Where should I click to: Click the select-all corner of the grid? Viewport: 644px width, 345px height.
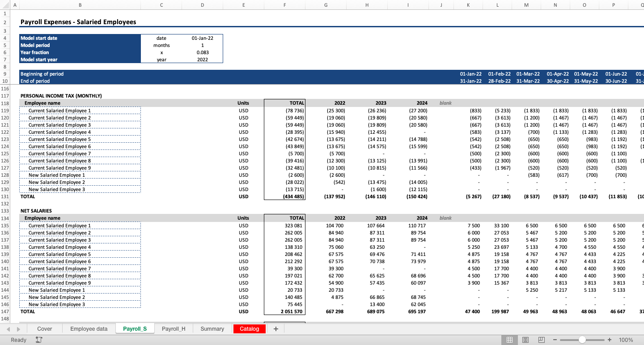pos(4,5)
